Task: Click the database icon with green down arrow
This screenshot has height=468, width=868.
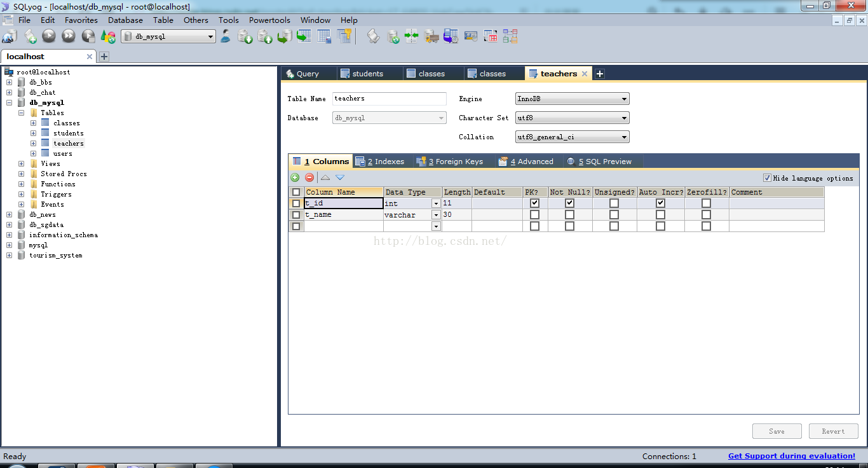Action: (245, 37)
